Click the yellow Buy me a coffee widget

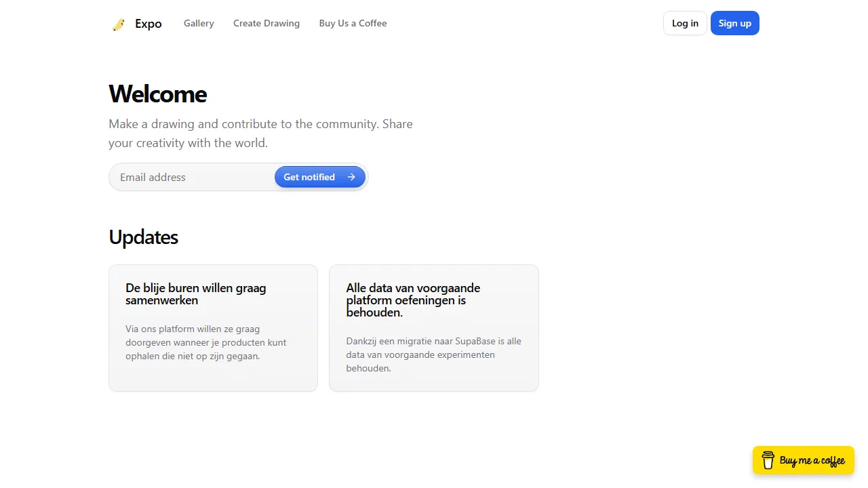click(804, 460)
